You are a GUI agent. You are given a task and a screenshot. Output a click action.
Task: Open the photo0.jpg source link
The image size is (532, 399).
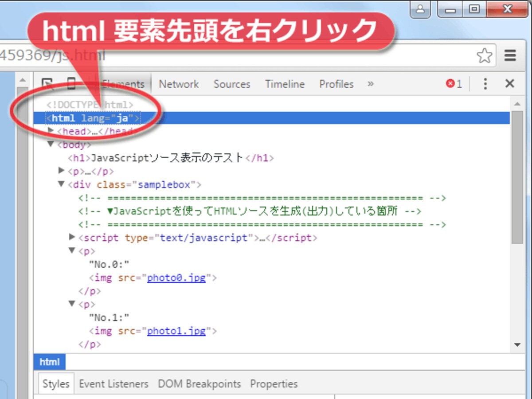(176, 278)
